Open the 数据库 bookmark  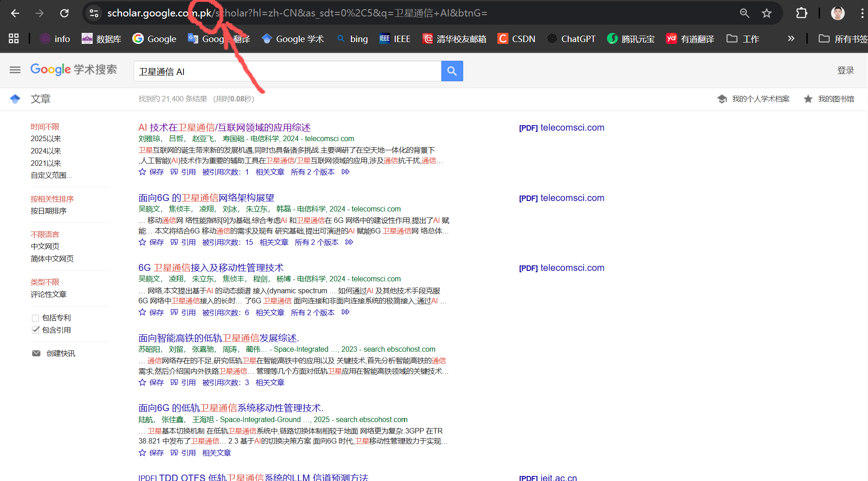click(x=101, y=39)
